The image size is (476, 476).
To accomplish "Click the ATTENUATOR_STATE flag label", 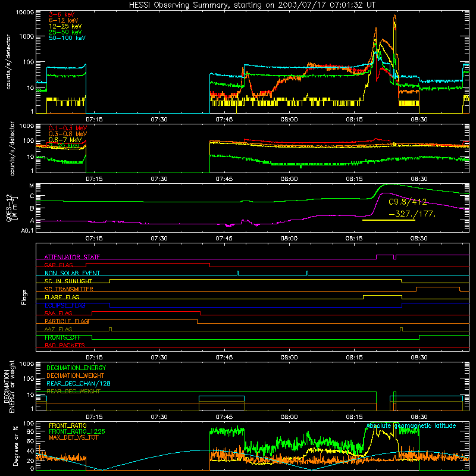I will click(72, 257).
